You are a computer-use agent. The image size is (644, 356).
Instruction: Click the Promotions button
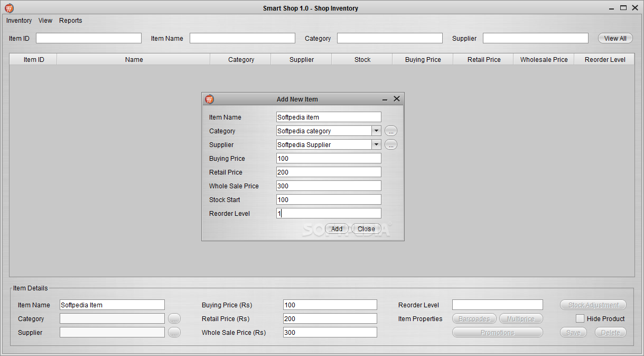(498, 332)
